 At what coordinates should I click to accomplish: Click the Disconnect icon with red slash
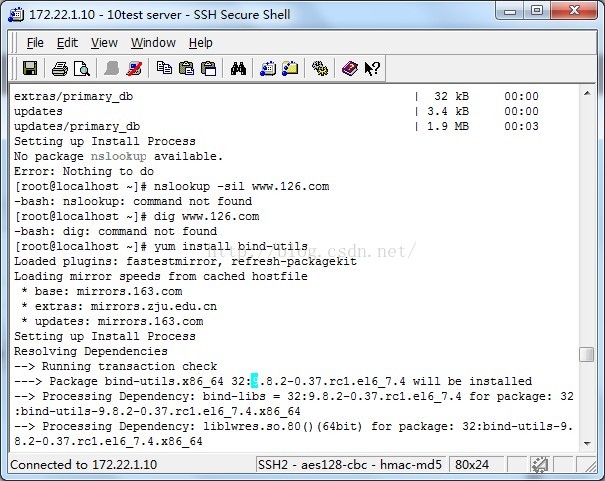click(x=134, y=69)
